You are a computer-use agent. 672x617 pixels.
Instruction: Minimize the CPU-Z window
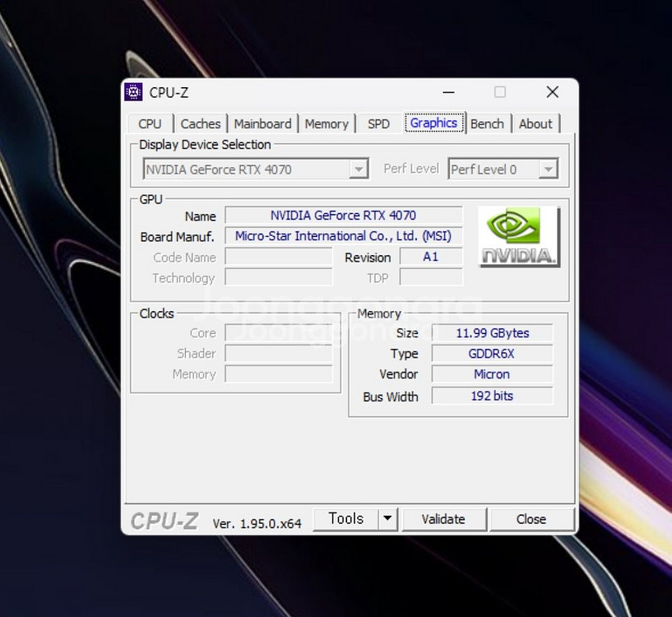(448, 92)
